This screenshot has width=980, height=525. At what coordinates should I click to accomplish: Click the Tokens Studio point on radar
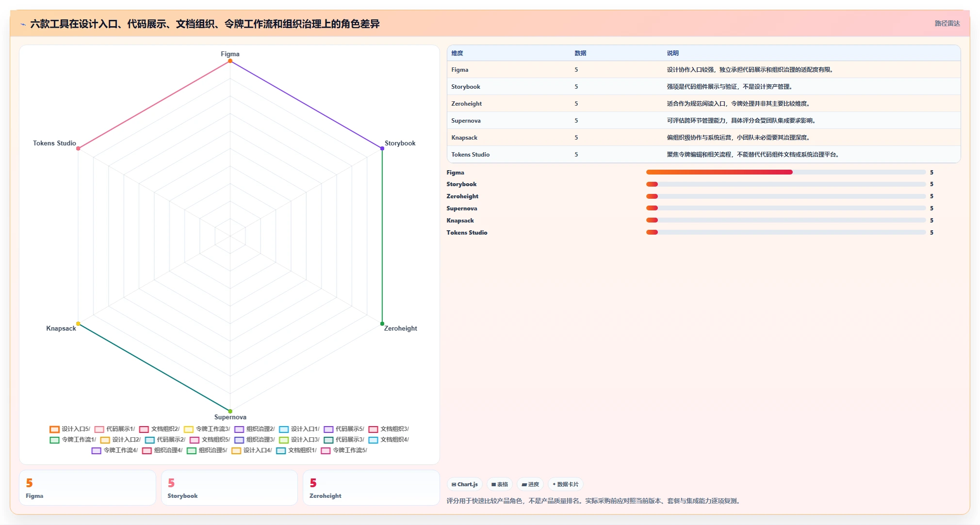[78, 148]
